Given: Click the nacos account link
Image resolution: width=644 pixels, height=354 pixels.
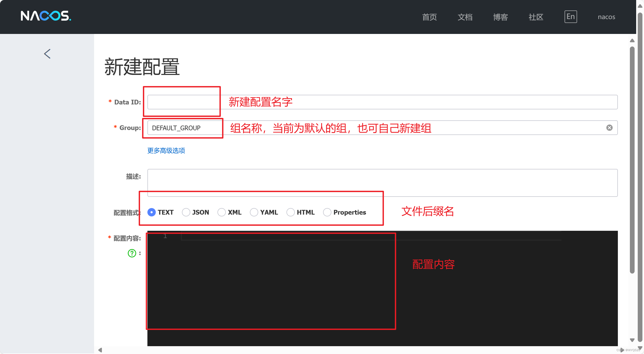Looking at the screenshot, I should tap(606, 17).
